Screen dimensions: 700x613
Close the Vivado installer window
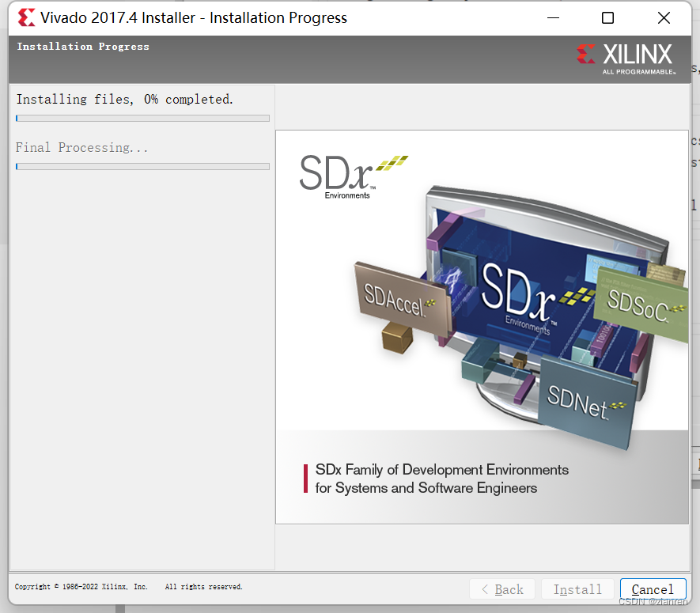coord(664,18)
